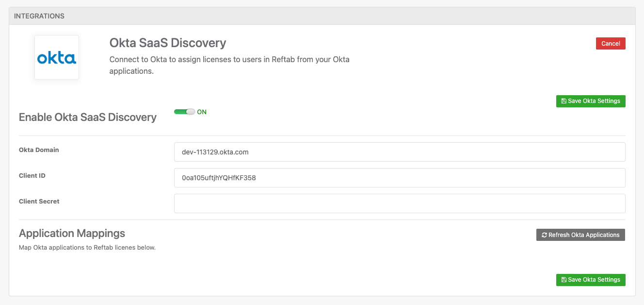Click the Okta logo thumbnail
644x305 pixels.
tap(57, 57)
